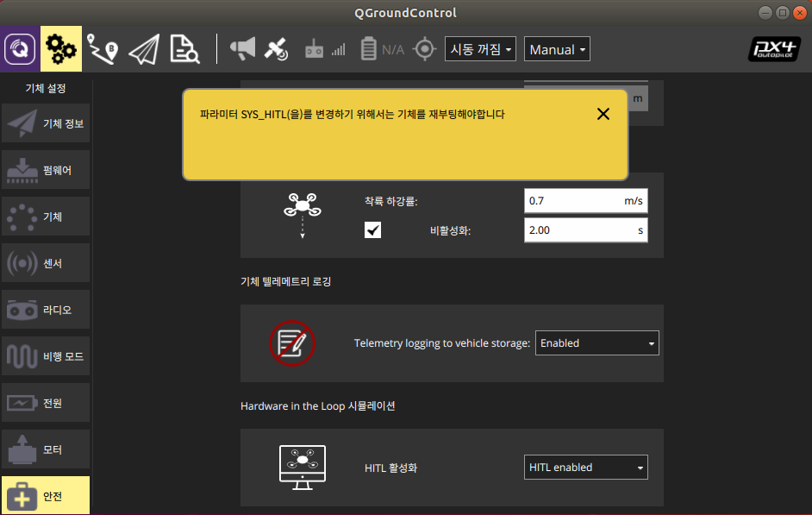This screenshot has height=515, width=812.
Task: Open the HITL enabled dropdown
Action: [585, 468]
